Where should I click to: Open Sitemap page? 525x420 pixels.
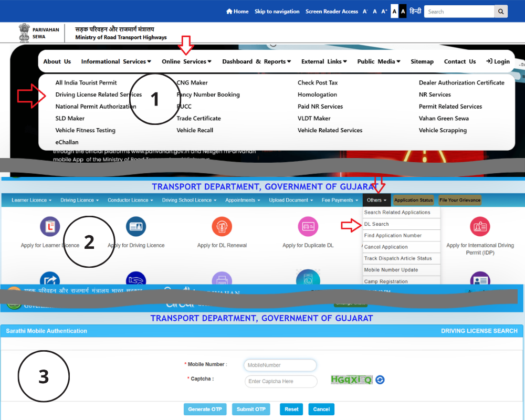(422, 61)
